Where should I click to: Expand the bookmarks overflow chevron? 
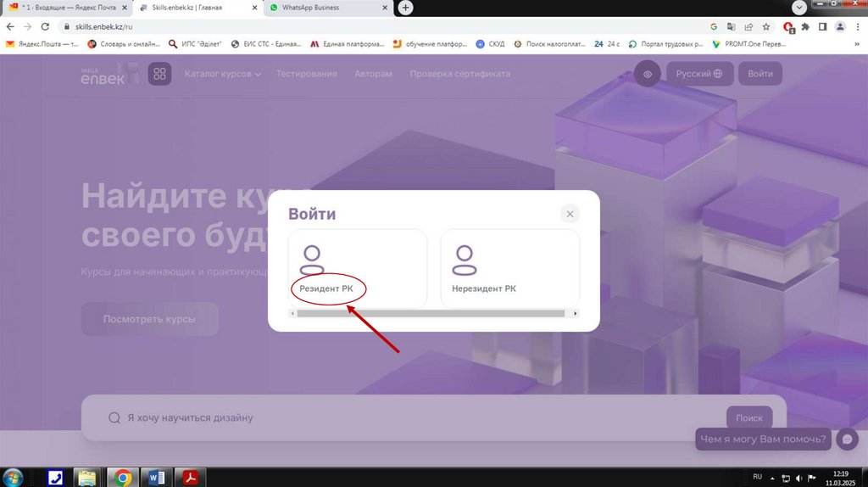tap(857, 44)
